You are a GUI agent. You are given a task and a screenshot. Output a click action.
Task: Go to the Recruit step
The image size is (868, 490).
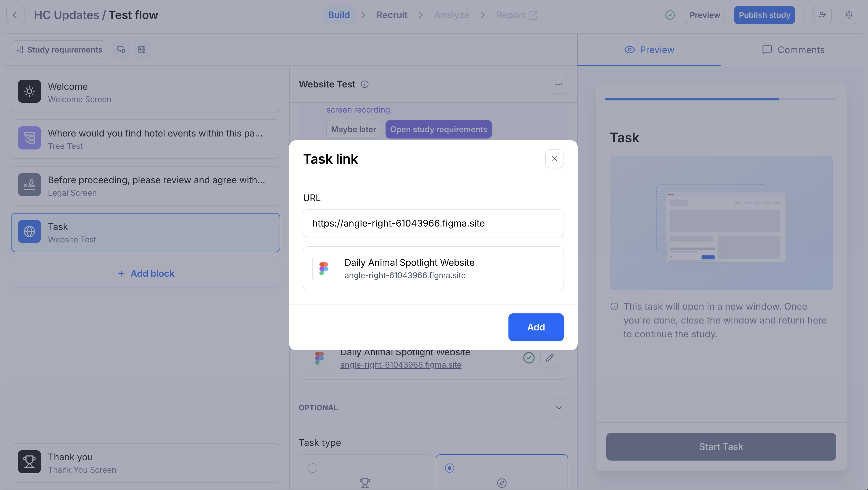point(392,15)
